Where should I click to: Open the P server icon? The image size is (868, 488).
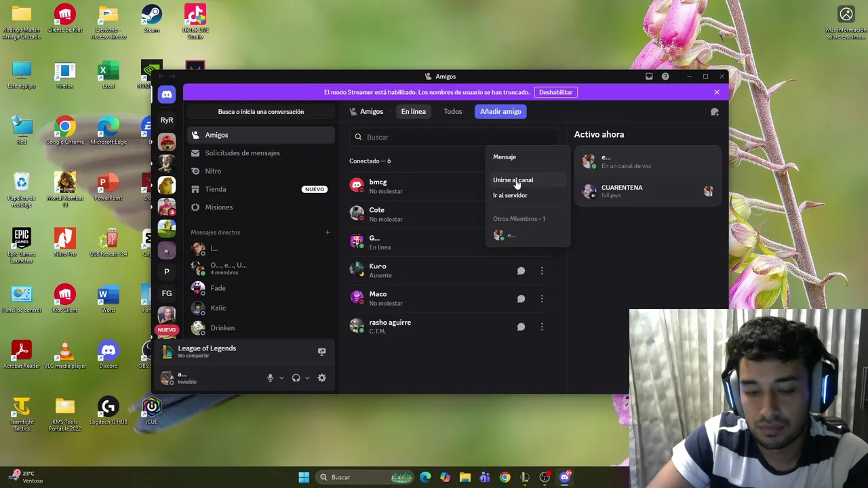point(167,272)
